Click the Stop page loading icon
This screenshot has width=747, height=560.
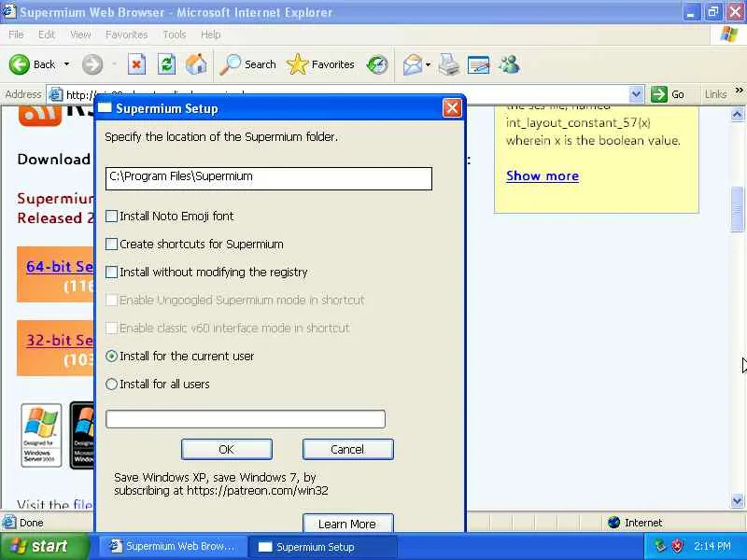tap(136, 64)
